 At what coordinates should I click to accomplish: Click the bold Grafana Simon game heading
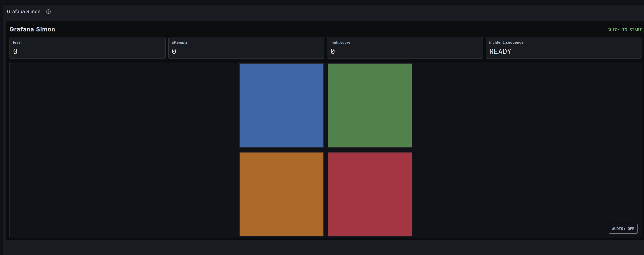(x=32, y=29)
